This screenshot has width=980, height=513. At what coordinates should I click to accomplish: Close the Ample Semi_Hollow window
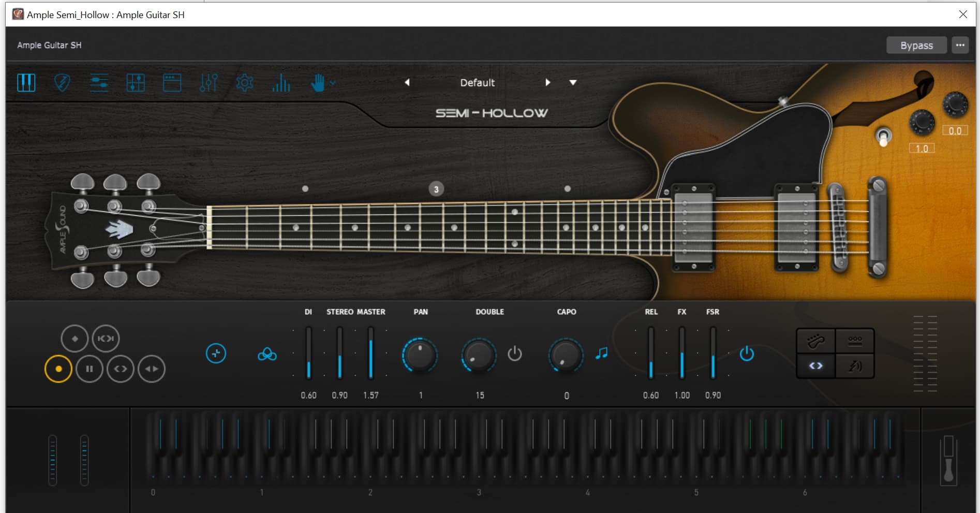click(x=963, y=14)
